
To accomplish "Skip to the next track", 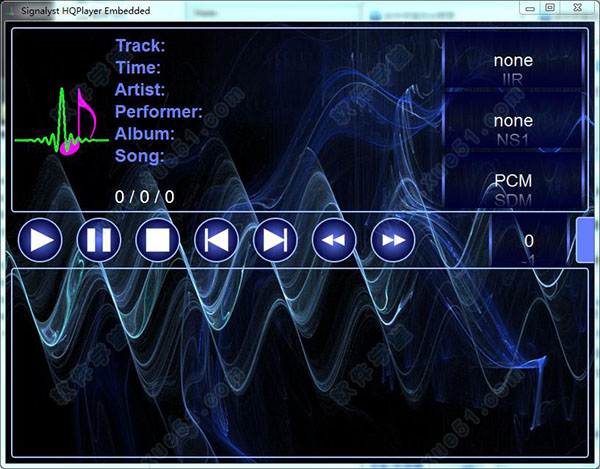I will pos(276,240).
